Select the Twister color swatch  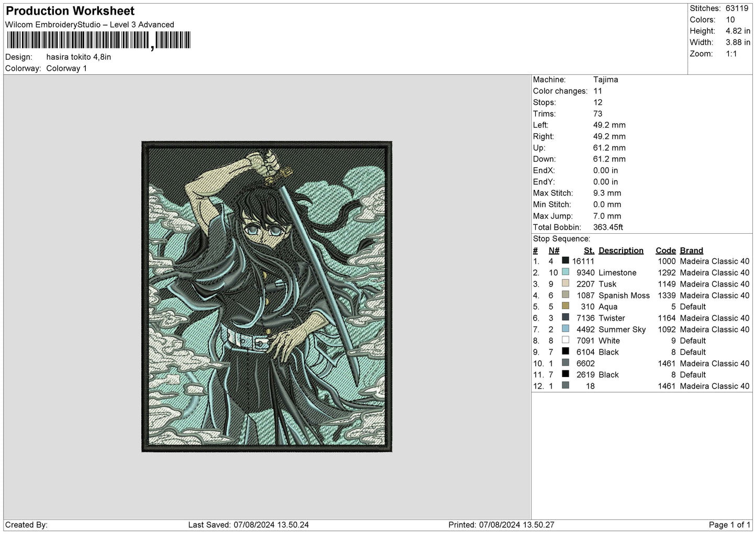click(x=566, y=317)
